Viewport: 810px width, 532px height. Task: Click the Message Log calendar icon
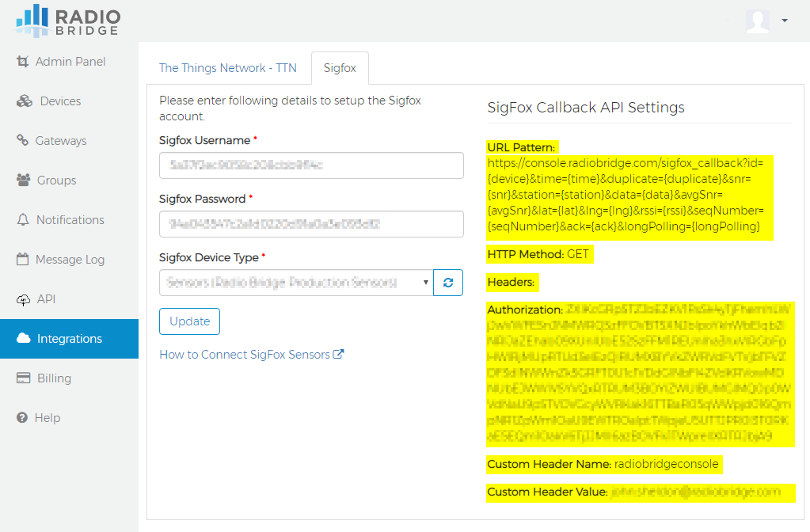(x=23, y=259)
